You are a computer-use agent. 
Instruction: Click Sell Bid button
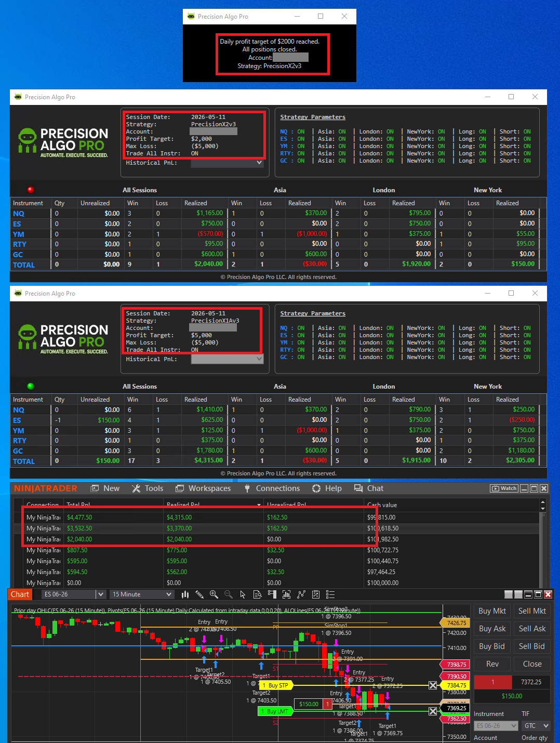(532, 646)
